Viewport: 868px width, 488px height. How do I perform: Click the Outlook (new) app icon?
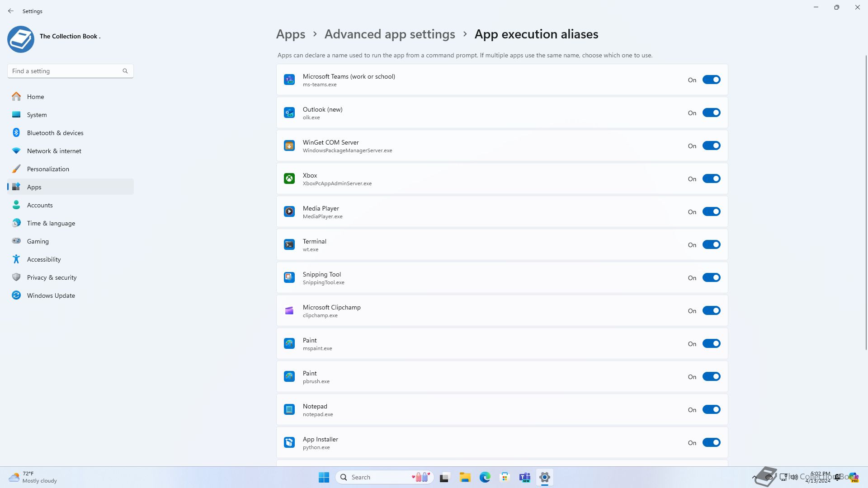289,113
